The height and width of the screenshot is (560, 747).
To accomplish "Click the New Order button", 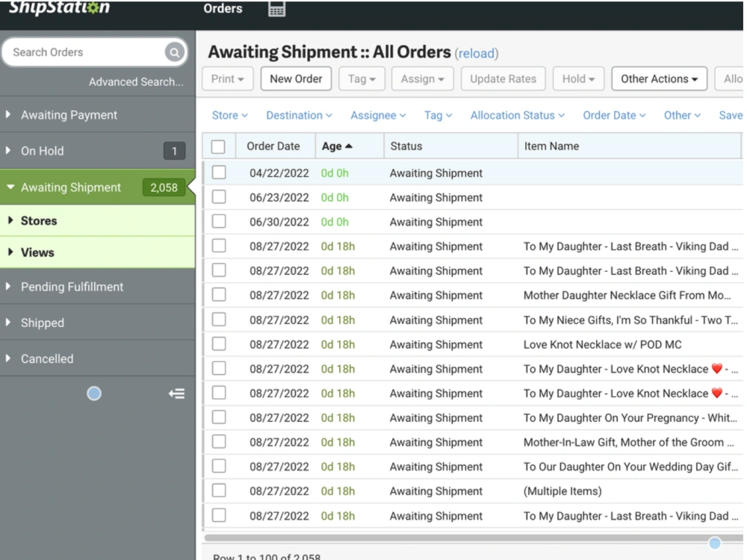I will pyautogui.click(x=296, y=78).
